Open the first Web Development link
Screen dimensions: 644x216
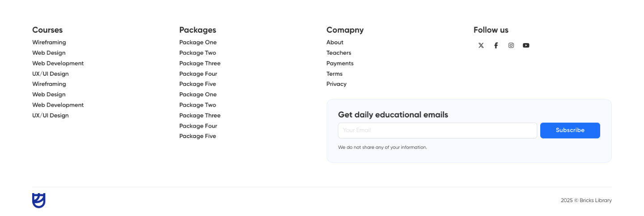click(x=58, y=63)
